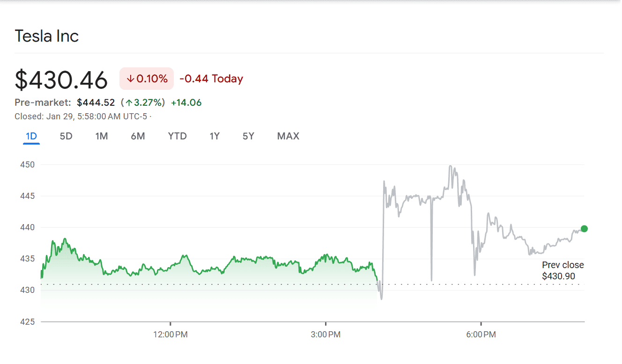The image size is (622, 364).
Task: Switch to the 1Y chart tab
Action: (215, 136)
